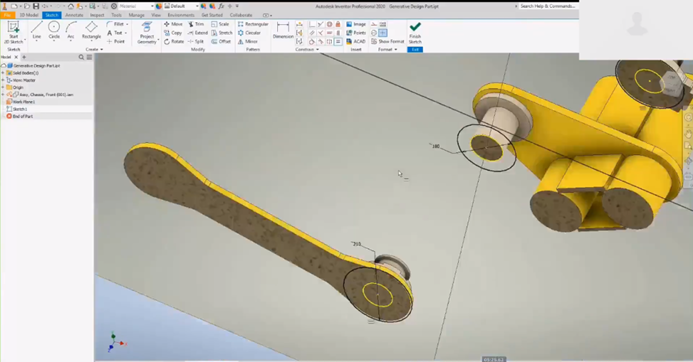
Task: Click the Trim tool in Modify
Action: click(x=196, y=24)
